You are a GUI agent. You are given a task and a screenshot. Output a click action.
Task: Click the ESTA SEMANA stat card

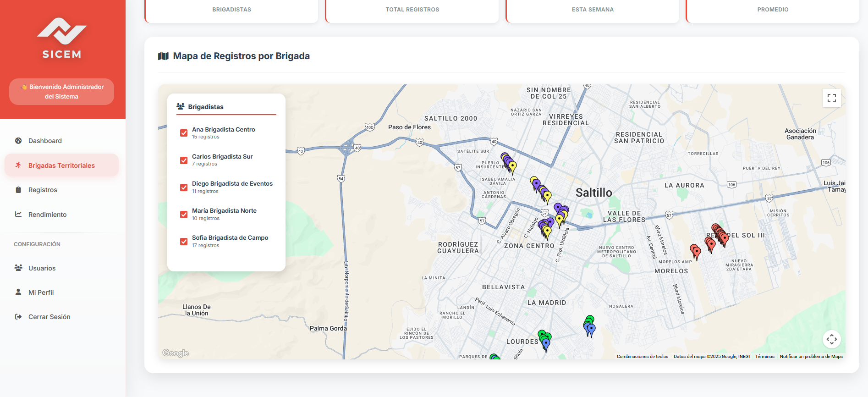(x=593, y=11)
